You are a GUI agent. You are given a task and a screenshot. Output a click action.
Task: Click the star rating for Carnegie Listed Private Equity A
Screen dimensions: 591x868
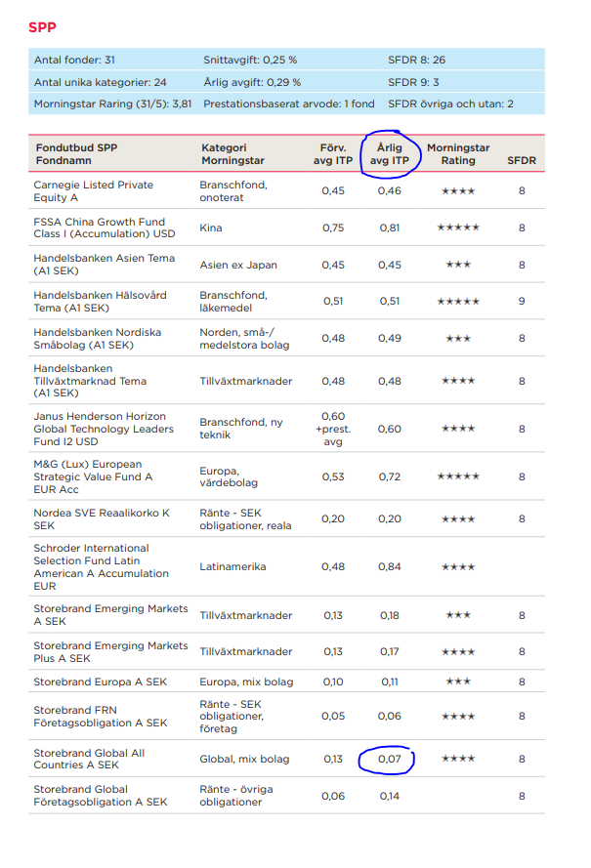click(x=458, y=191)
